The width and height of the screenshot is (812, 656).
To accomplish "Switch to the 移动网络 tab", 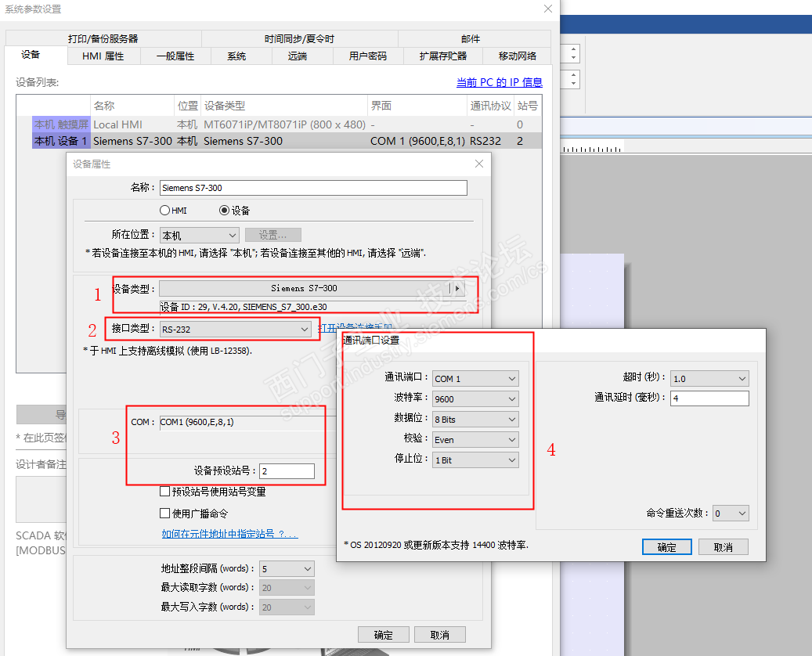I will (518, 56).
